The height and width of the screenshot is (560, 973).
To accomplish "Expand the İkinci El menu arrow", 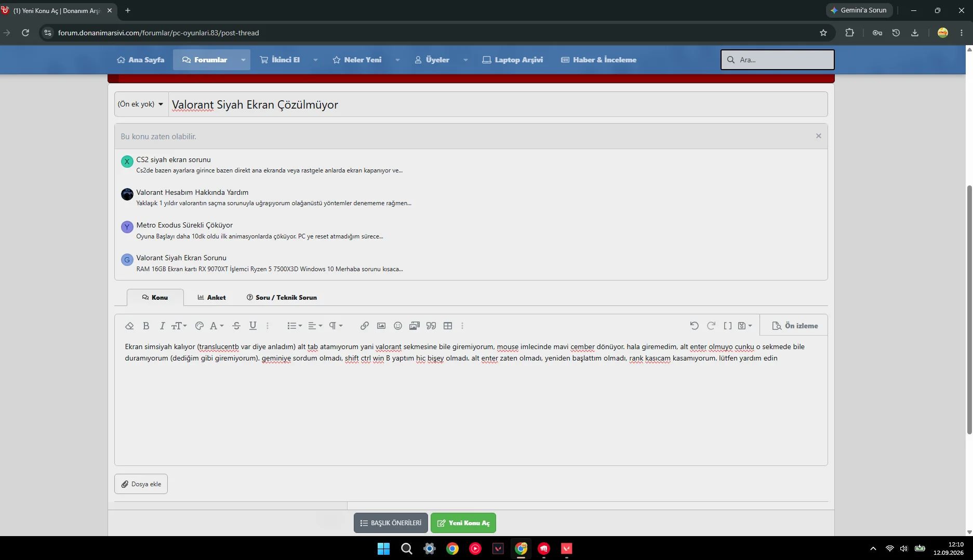I will [315, 60].
